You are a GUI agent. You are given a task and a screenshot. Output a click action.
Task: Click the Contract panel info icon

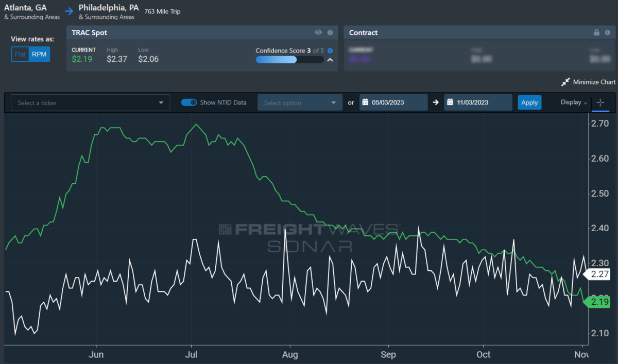pos(608,32)
